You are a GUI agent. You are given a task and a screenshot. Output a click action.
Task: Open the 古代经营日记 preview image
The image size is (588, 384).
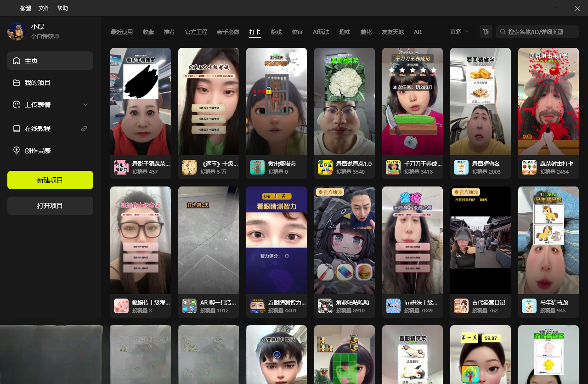(481, 240)
